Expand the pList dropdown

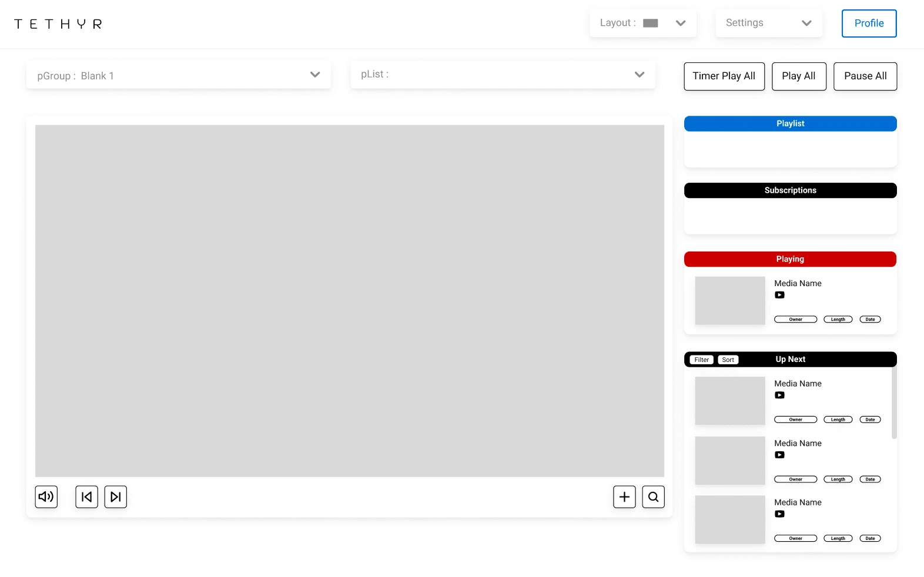[503, 75]
